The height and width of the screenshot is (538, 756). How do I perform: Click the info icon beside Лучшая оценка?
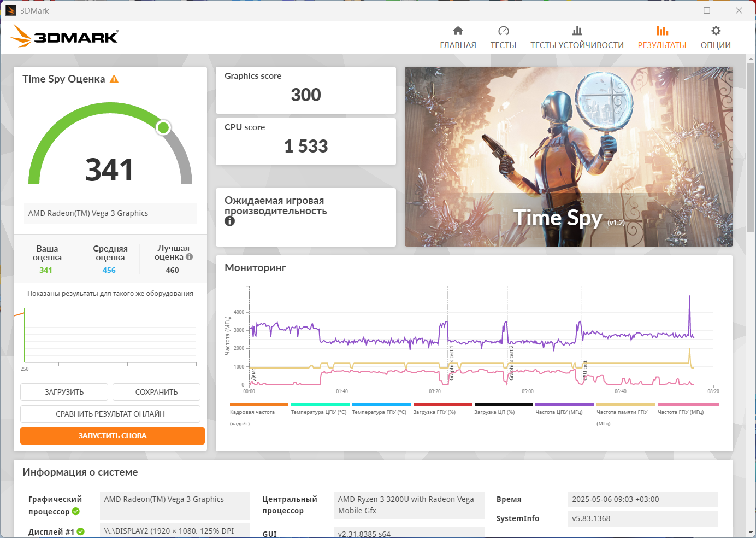[189, 256]
